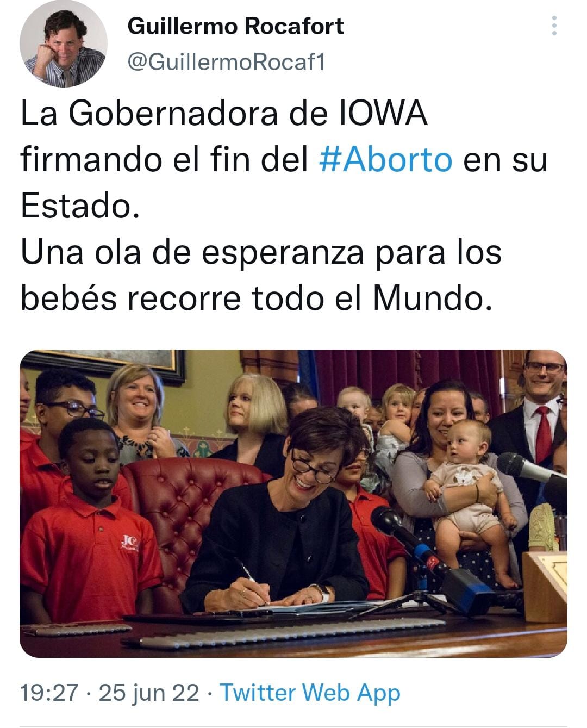Viewport: 587px width, 728px height.
Task: Click the 19:27 timestamp
Action: (x=49, y=693)
